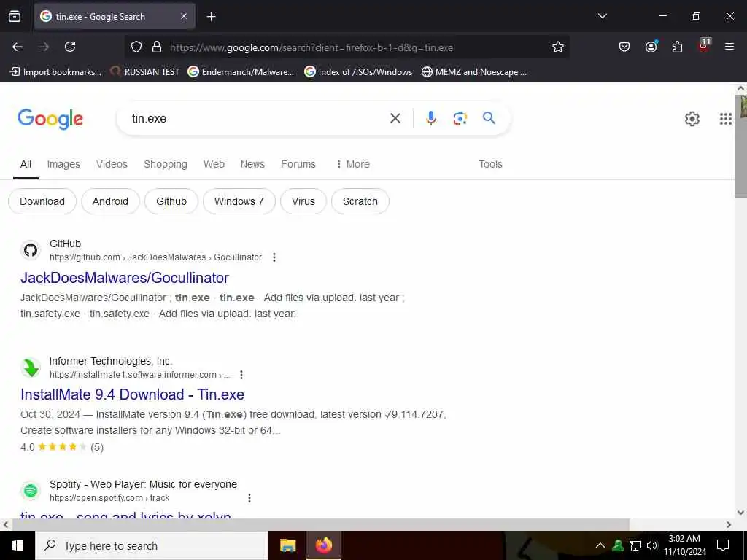747x560 pixels.
Task: Submit search with magnifier icon
Action: [x=489, y=118]
